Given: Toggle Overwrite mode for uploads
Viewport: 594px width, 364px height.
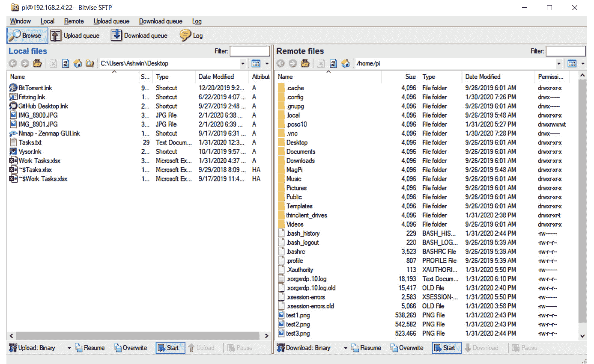Looking at the screenshot, I should 130,348.
